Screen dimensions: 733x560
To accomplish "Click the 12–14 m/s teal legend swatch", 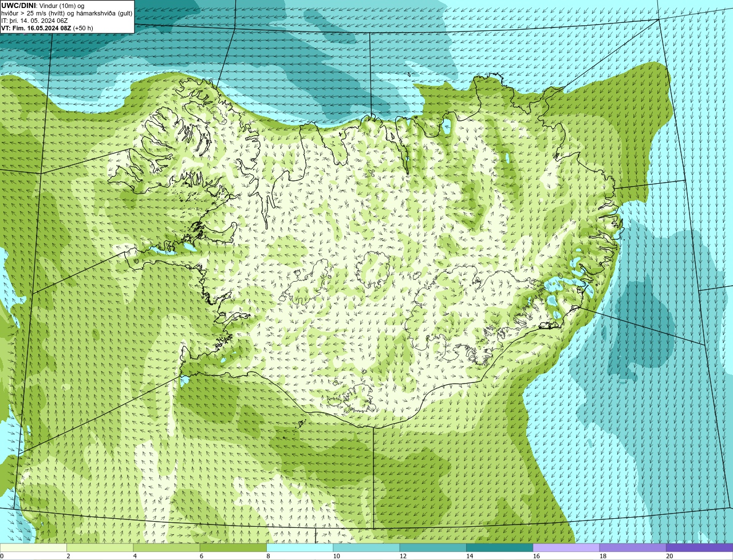I will click(433, 547).
